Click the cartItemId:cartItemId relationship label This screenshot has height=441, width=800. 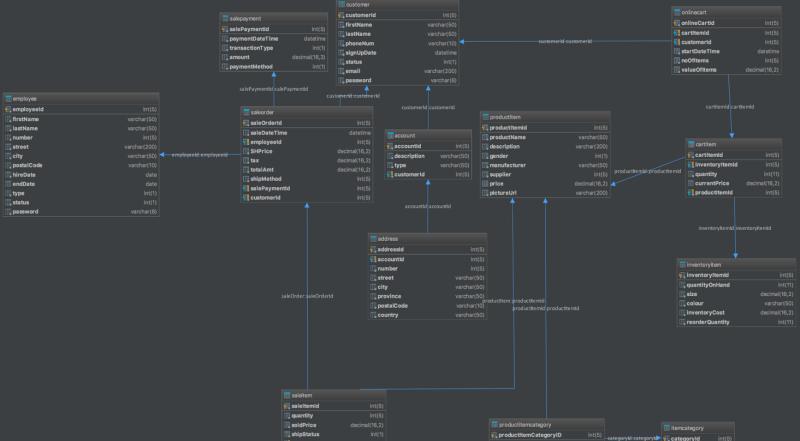tap(730, 106)
